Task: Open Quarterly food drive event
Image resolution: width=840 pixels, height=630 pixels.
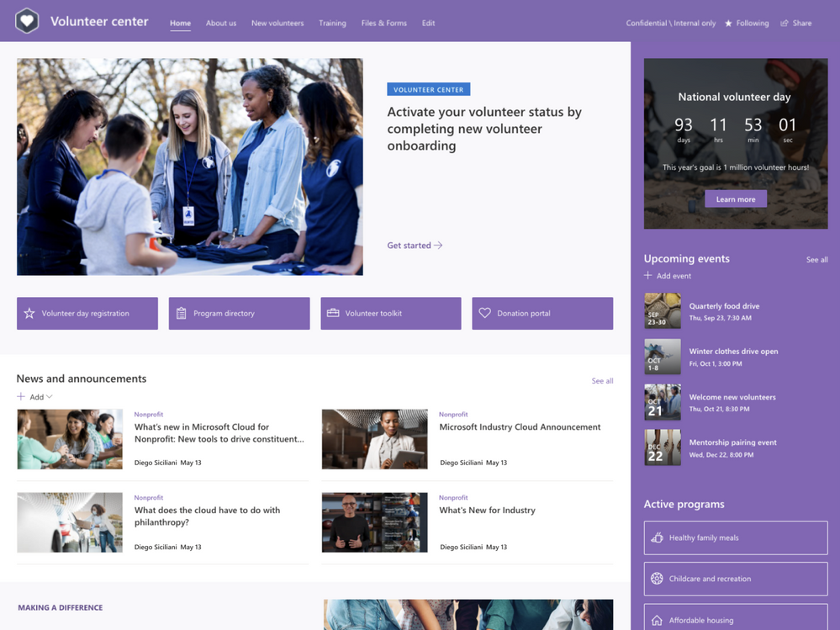Action: [x=724, y=306]
